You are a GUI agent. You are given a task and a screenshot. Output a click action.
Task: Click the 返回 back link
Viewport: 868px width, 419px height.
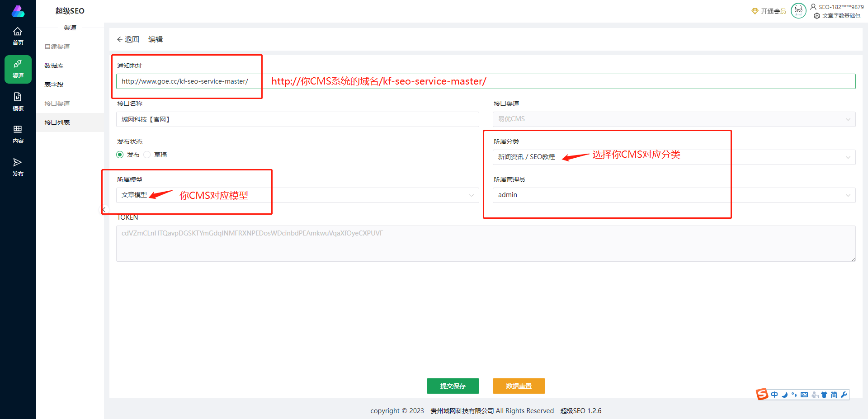(x=128, y=39)
